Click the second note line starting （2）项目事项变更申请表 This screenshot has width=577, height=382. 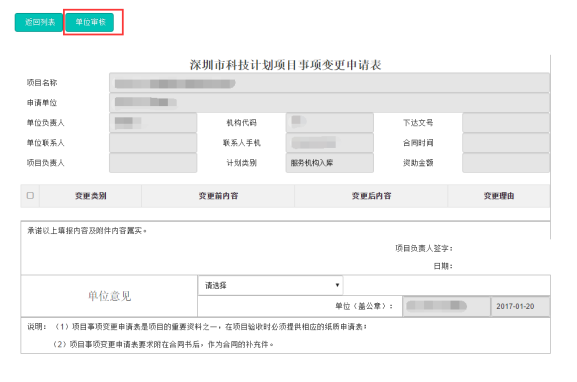(x=163, y=344)
